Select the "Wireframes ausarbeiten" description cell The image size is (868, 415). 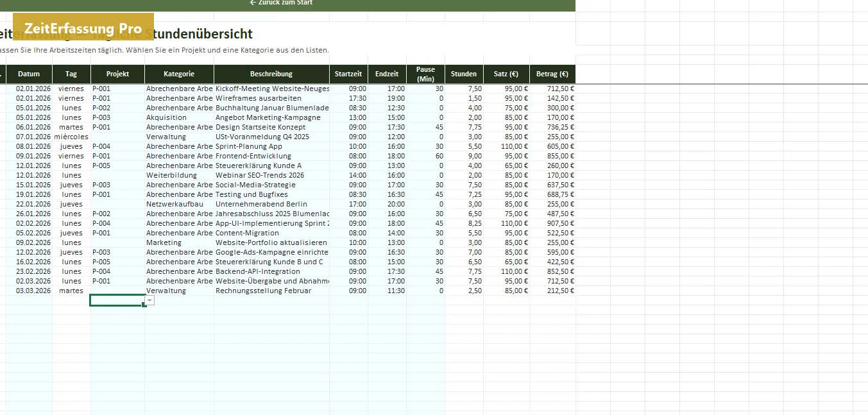click(271, 98)
